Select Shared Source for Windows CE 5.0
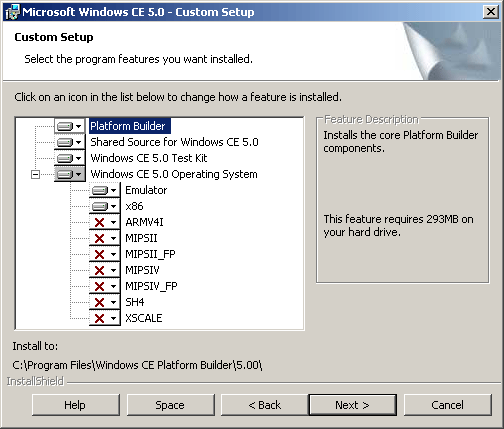The height and width of the screenshot is (429, 504). pyautogui.click(x=174, y=142)
